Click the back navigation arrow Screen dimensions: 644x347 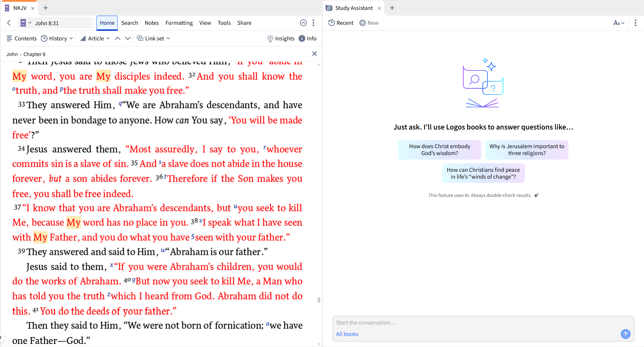pos(8,23)
